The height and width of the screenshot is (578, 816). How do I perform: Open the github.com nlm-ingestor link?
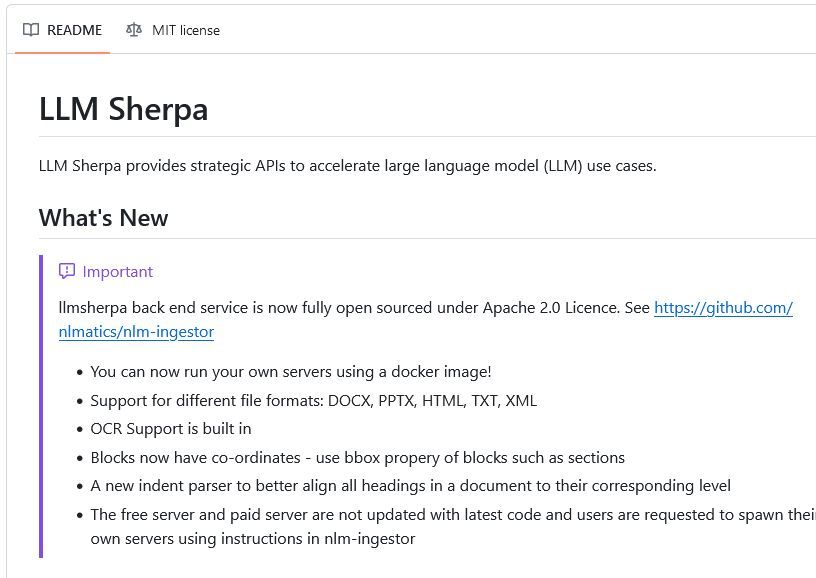723,307
